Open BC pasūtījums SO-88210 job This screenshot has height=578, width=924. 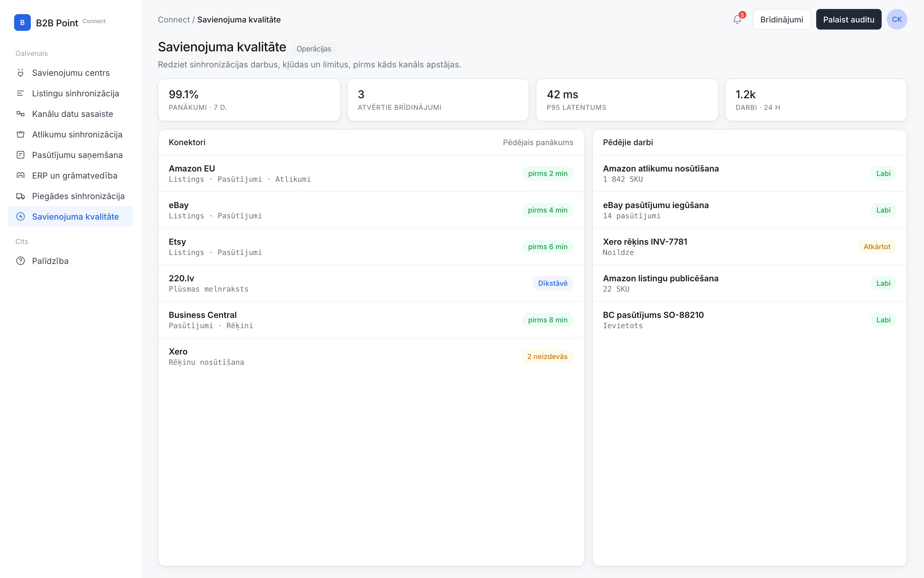pyautogui.click(x=749, y=320)
